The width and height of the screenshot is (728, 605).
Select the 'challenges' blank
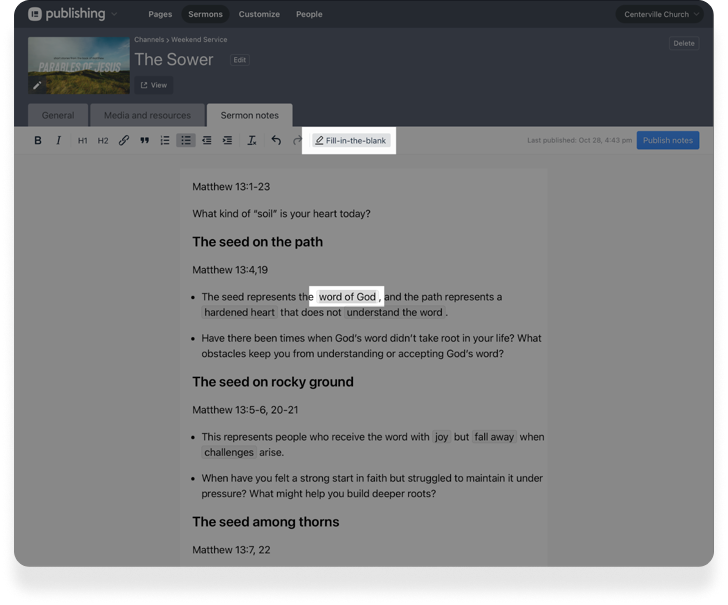[x=229, y=452]
